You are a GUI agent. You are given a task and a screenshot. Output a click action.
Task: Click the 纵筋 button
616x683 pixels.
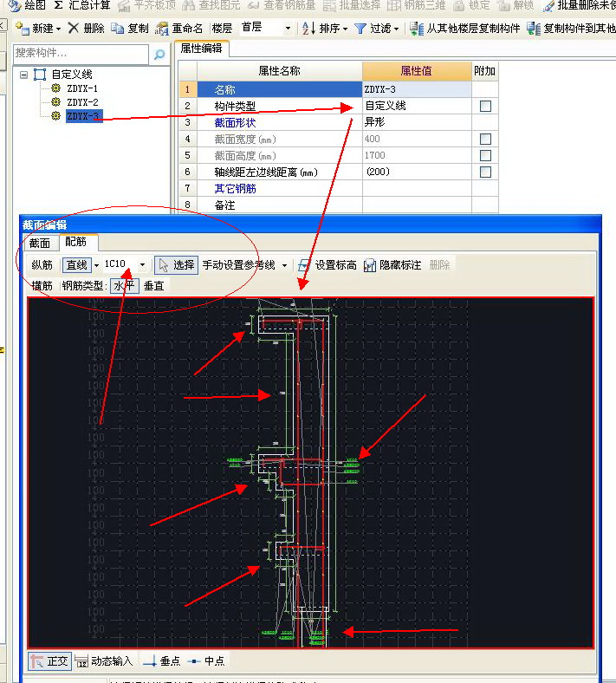click(42, 265)
